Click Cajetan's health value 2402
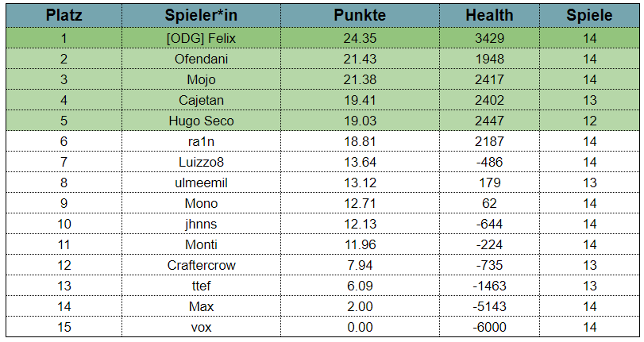This screenshot has height=342, width=644. pos(489,100)
